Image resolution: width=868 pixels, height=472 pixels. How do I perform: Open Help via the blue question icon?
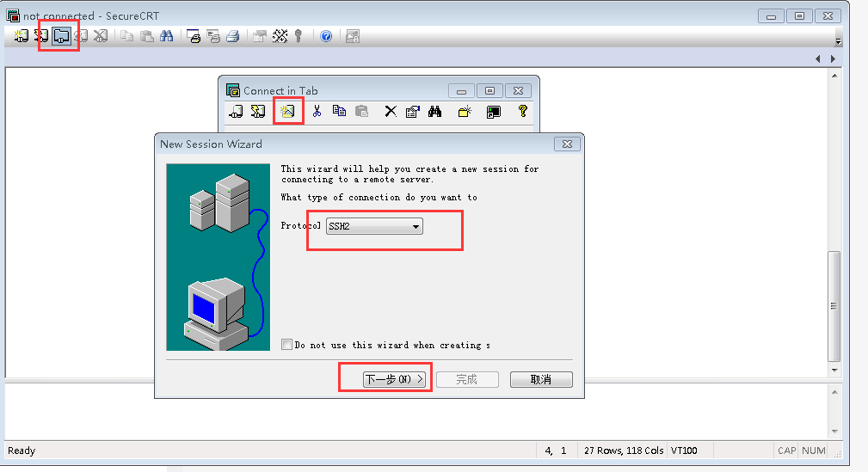326,36
